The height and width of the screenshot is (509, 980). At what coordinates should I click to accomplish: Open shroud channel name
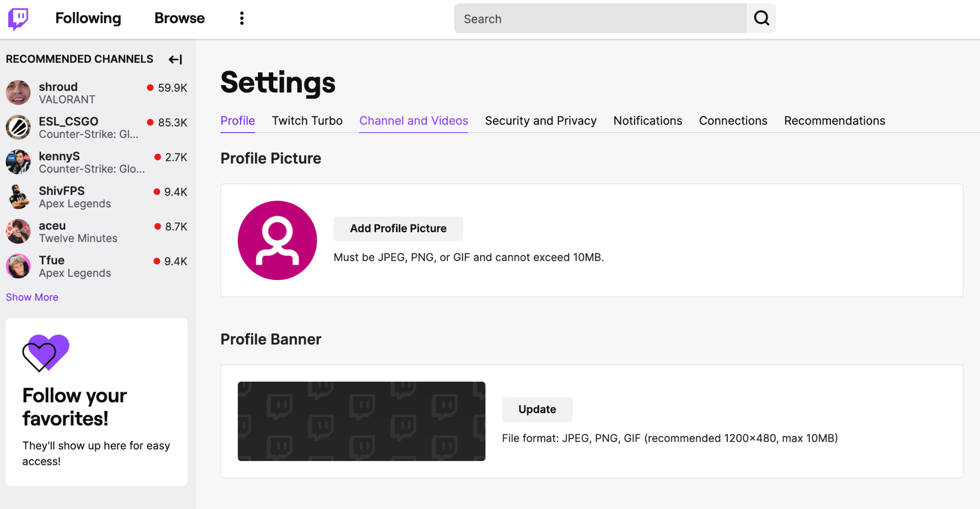[58, 87]
